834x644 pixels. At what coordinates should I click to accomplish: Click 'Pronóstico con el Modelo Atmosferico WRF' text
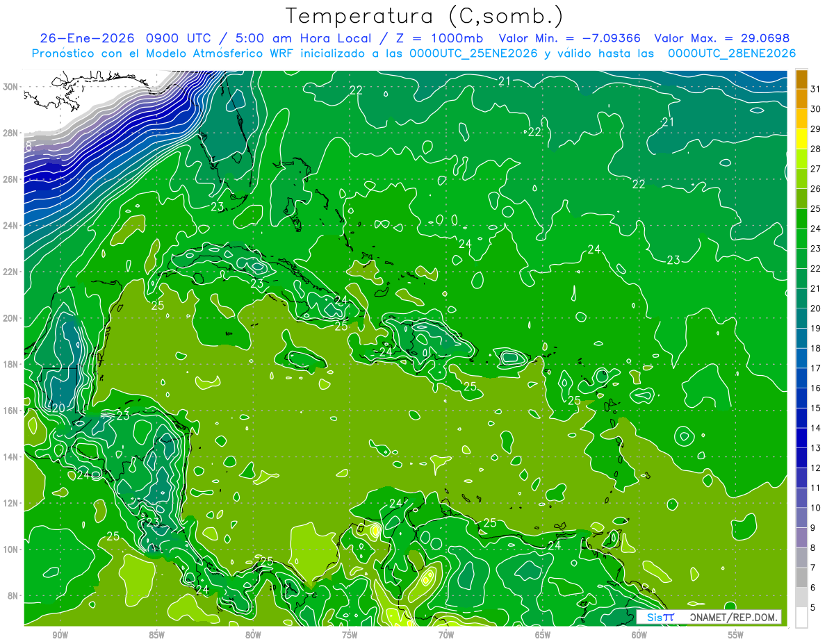164,53
